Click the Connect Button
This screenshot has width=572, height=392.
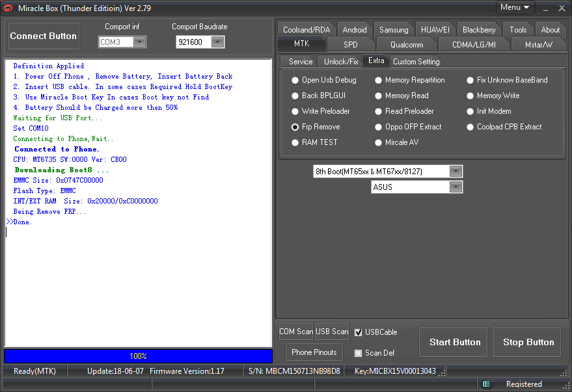[44, 36]
